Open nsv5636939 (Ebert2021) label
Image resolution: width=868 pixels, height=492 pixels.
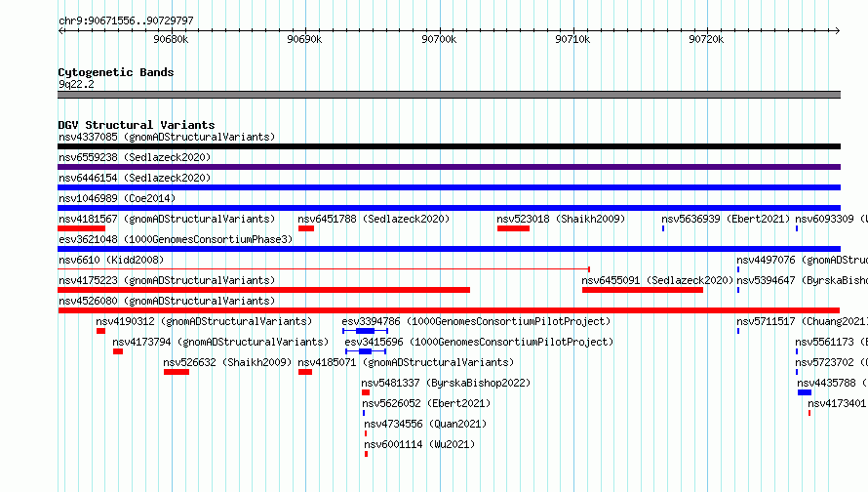pos(726,219)
